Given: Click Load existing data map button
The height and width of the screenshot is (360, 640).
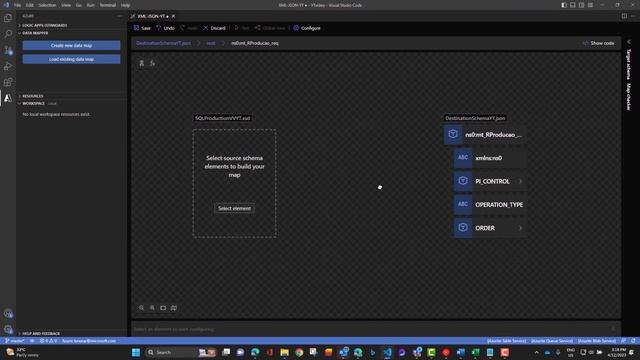Looking at the screenshot, I should 71,59.
